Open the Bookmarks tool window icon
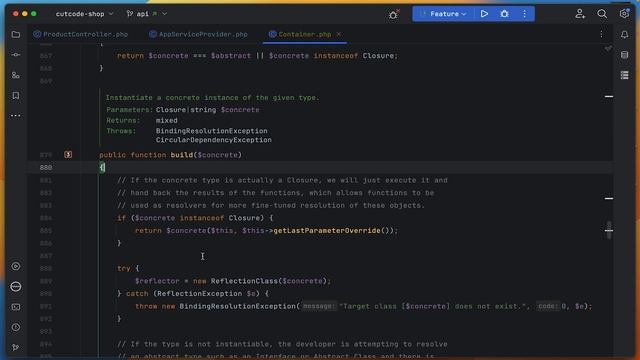640x360 pixels. [x=16, y=96]
